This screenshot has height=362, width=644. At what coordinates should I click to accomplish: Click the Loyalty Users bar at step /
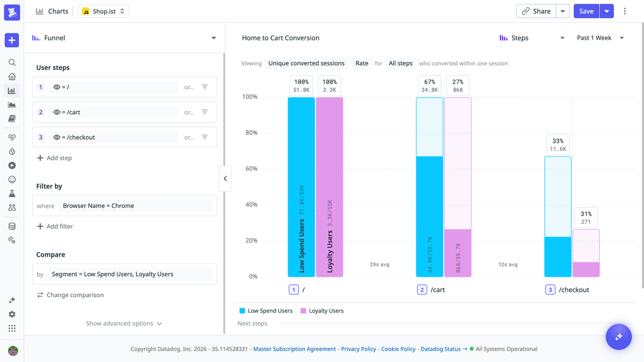click(x=329, y=187)
